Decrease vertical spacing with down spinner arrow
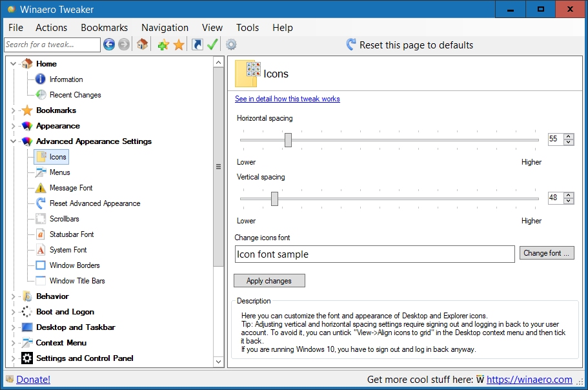The width and height of the screenshot is (588, 390). (x=569, y=201)
